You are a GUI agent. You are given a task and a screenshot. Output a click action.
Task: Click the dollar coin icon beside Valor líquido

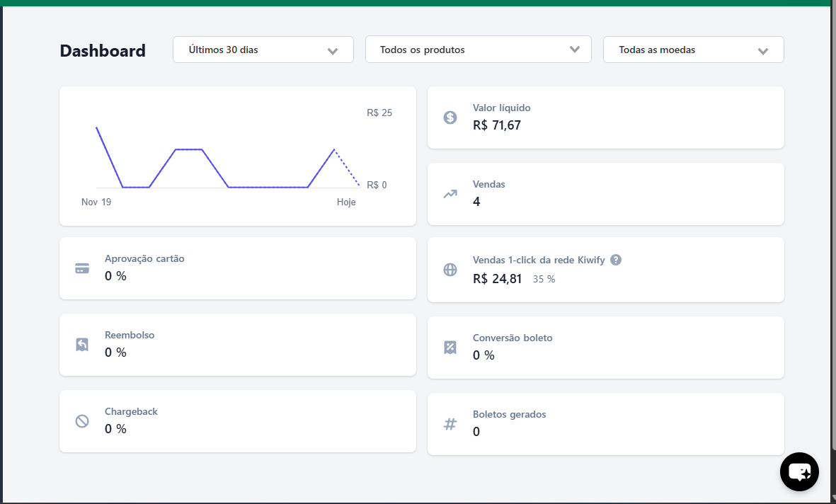[450, 118]
